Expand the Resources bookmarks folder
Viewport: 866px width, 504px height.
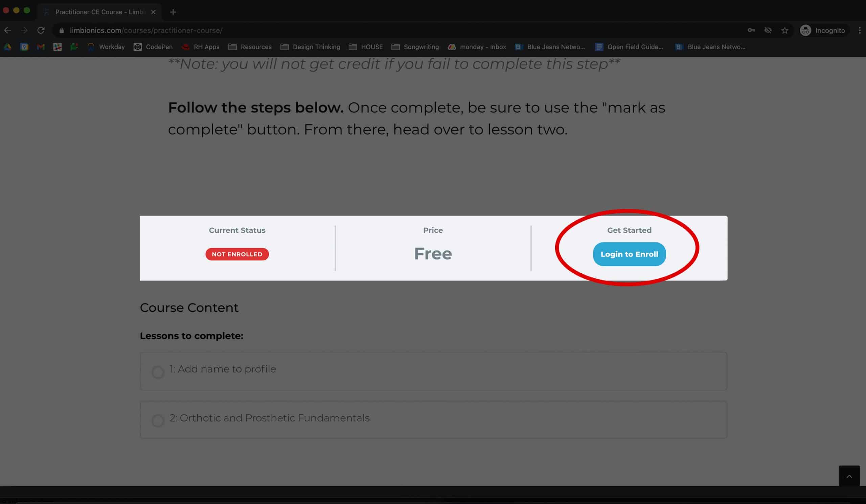pyautogui.click(x=250, y=47)
